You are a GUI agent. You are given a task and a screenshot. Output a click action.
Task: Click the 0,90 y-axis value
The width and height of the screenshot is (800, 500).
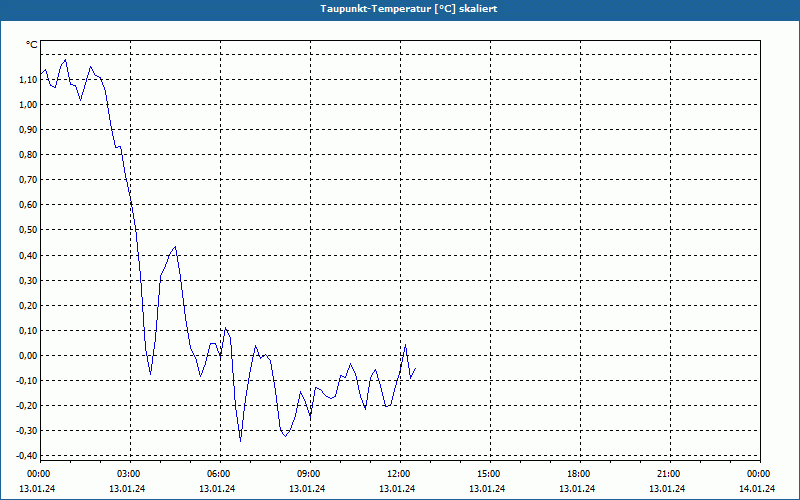28,130
